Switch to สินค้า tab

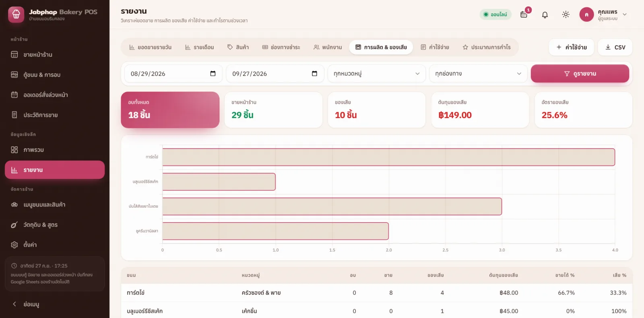coord(238,47)
